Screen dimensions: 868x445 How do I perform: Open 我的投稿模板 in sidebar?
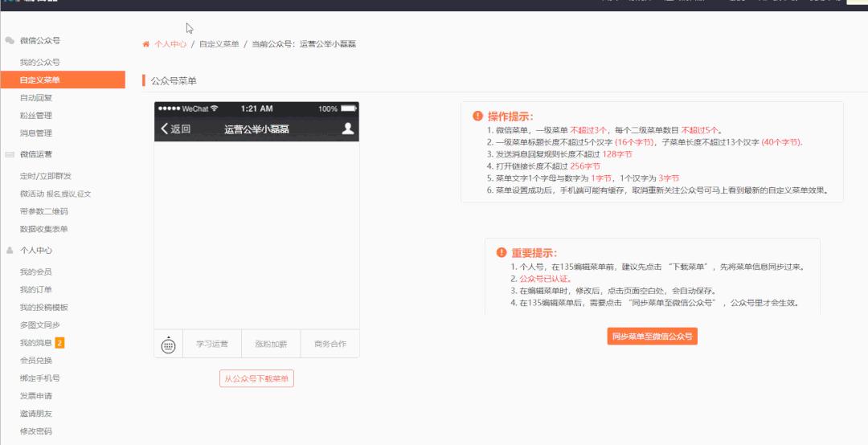[43, 307]
